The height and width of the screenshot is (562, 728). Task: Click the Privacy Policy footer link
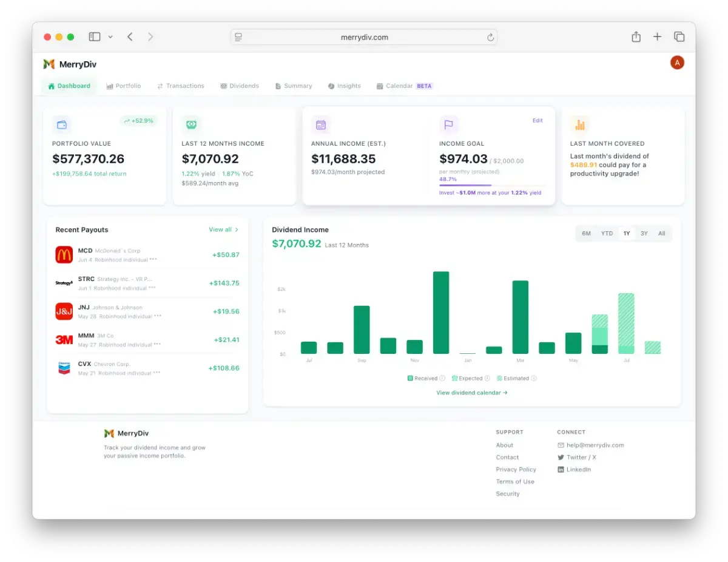pyautogui.click(x=516, y=470)
